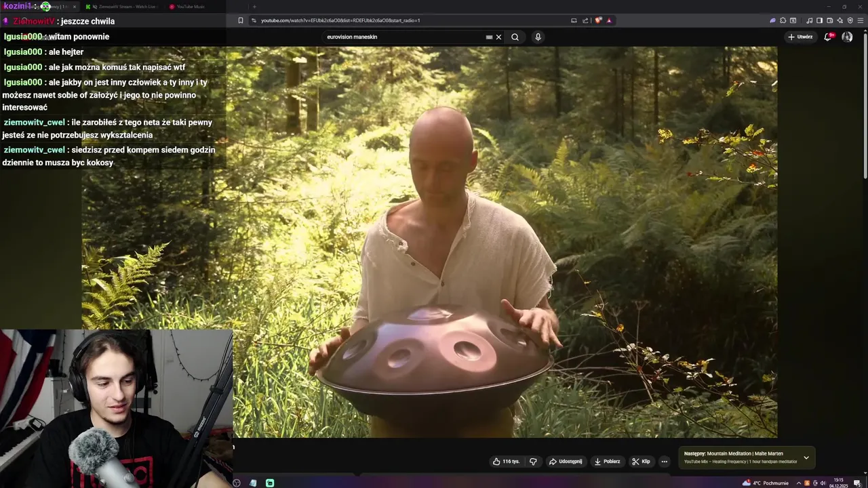The width and height of the screenshot is (868, 488).
Task: Click chat message 'witam ponownie'
Action: 79,37
